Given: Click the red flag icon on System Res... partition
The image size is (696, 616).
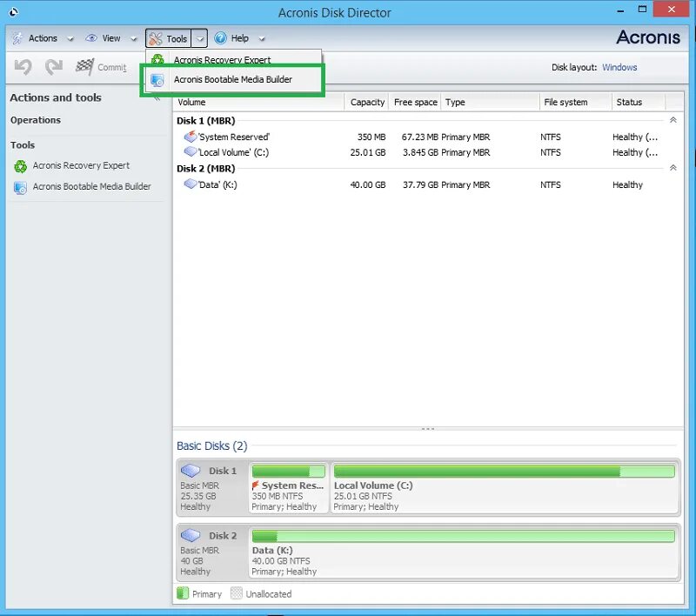Looking at the screenshot, I should (x=255, y=485).
